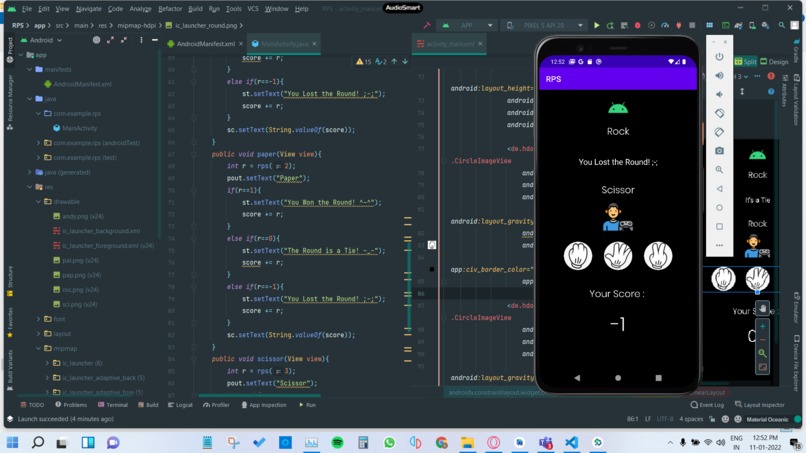Expand the java (generated) folder
Screen dimensions: 806x453
30,172
